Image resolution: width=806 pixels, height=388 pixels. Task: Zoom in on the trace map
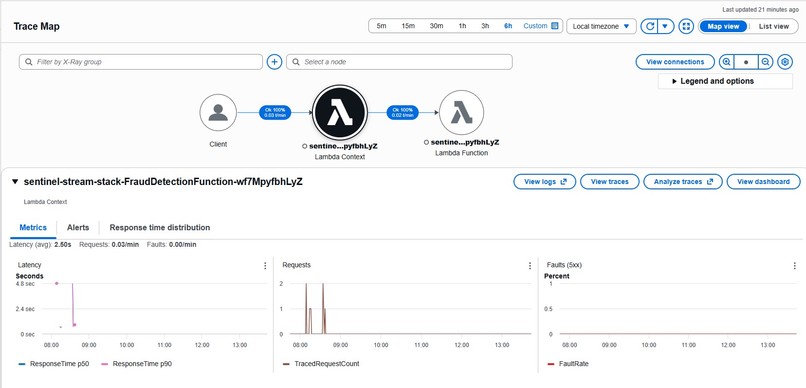point(727,62)
